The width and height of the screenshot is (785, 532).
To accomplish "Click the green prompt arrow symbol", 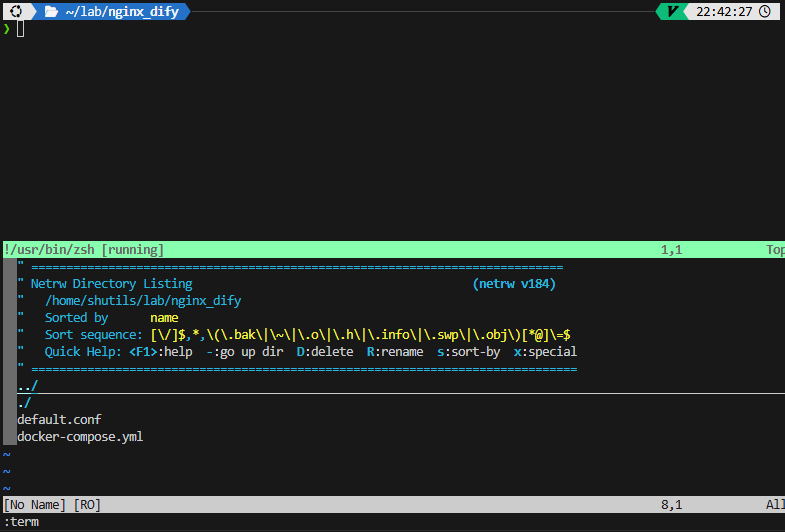I will pos(7,28).
